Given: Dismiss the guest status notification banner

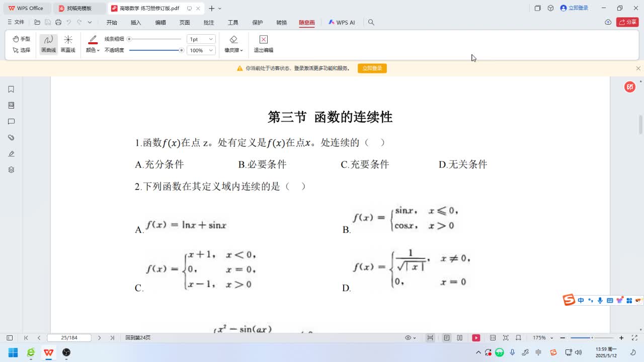Looking at the screenshot, I should tap(638, 68).
